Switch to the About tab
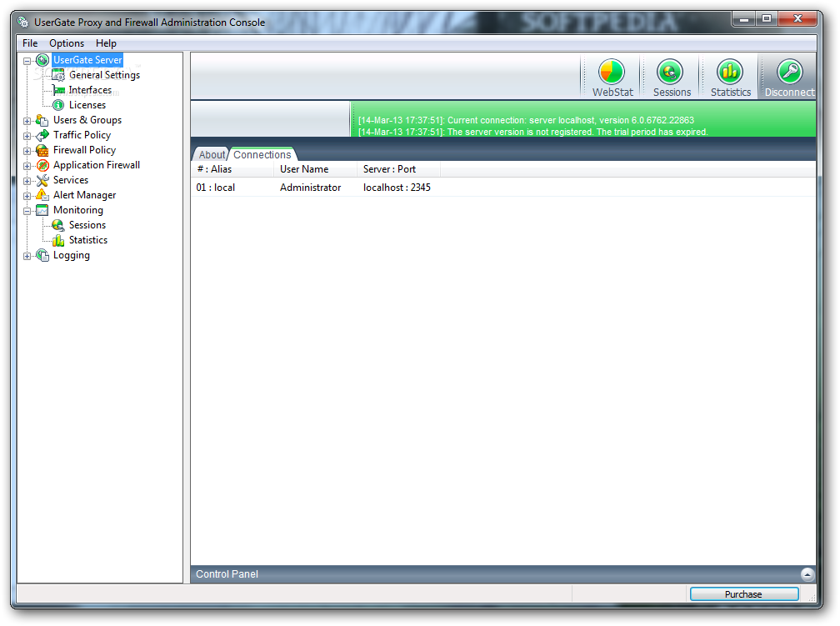The image size is (840, 626). coord(212,154)
